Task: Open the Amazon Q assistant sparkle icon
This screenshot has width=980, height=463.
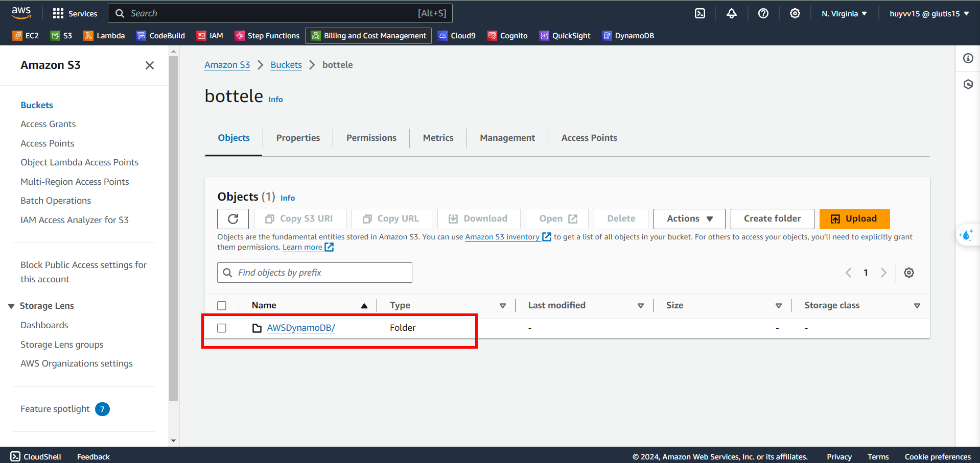Action: click(967, 235)
